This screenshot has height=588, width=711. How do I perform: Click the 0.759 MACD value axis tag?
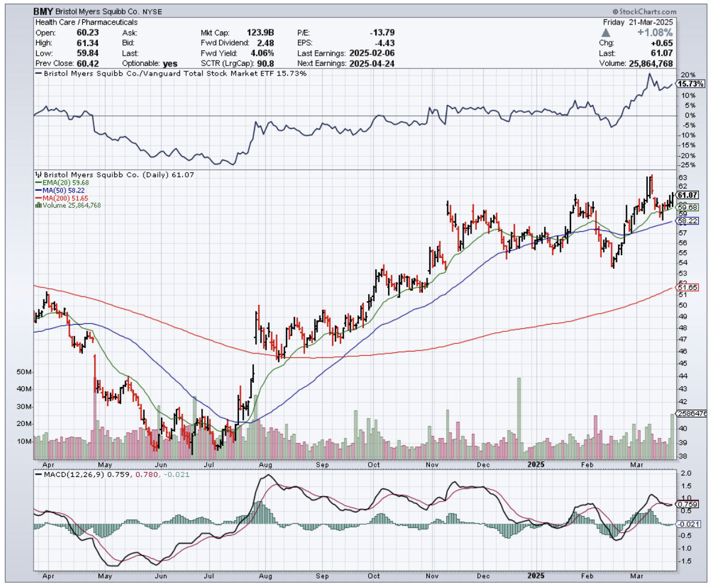tap(686, 505)
